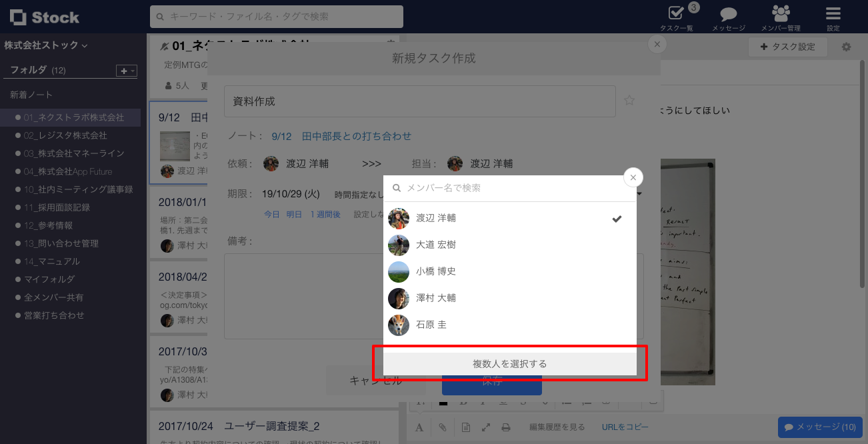The image size is (868, 444).
Task: Open the folder add dropdown beside フォルダ
Action: (125, 70)
